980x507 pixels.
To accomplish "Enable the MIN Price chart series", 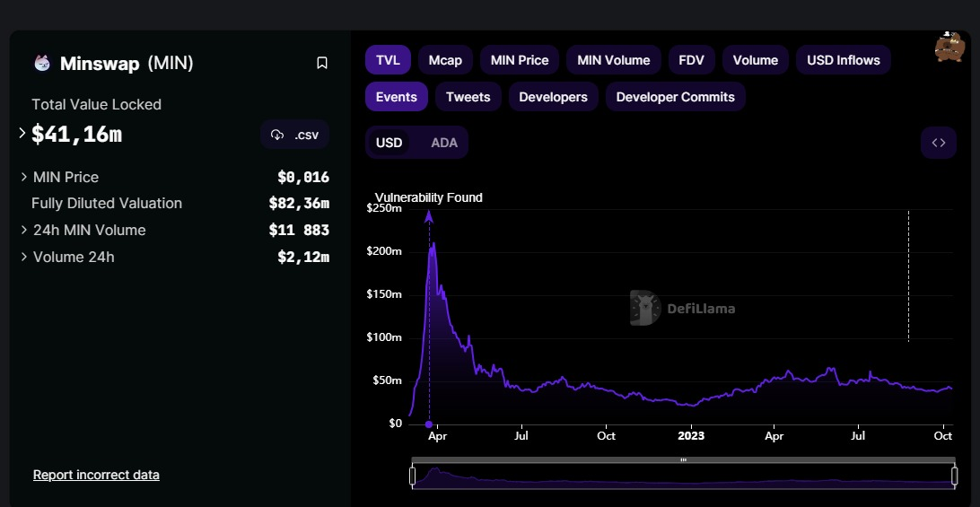I will click(520, 60).
